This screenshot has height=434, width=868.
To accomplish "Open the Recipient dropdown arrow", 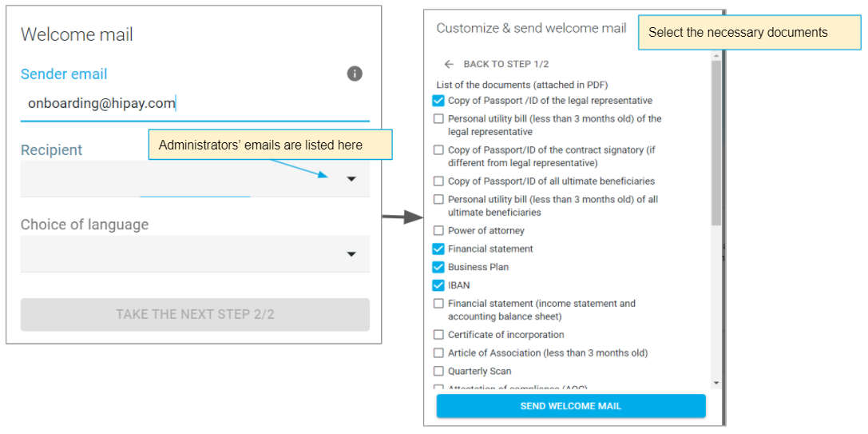I will pyautogui.click(x=351, y=179).
